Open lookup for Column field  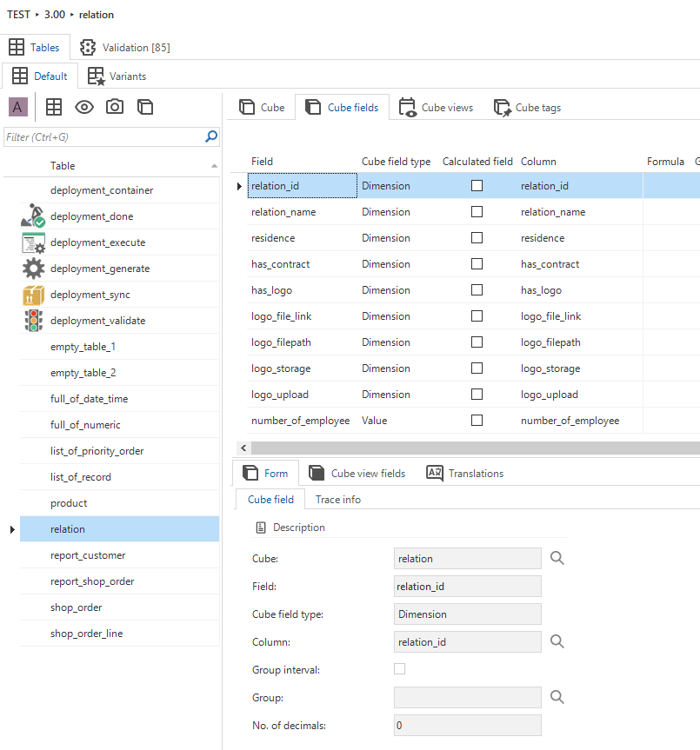tap(557, 641)
